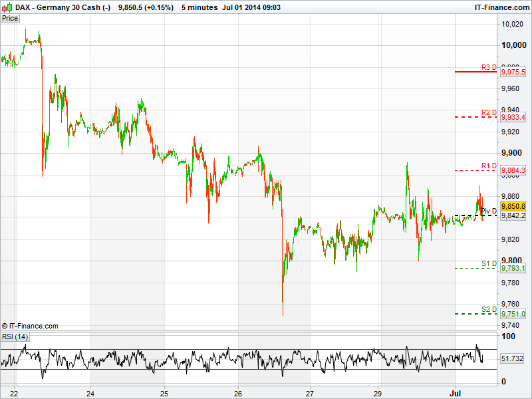Click the © IT-Finance.com copyright text
The width and height of the screenshot is (532, 399).
(30, 326)
